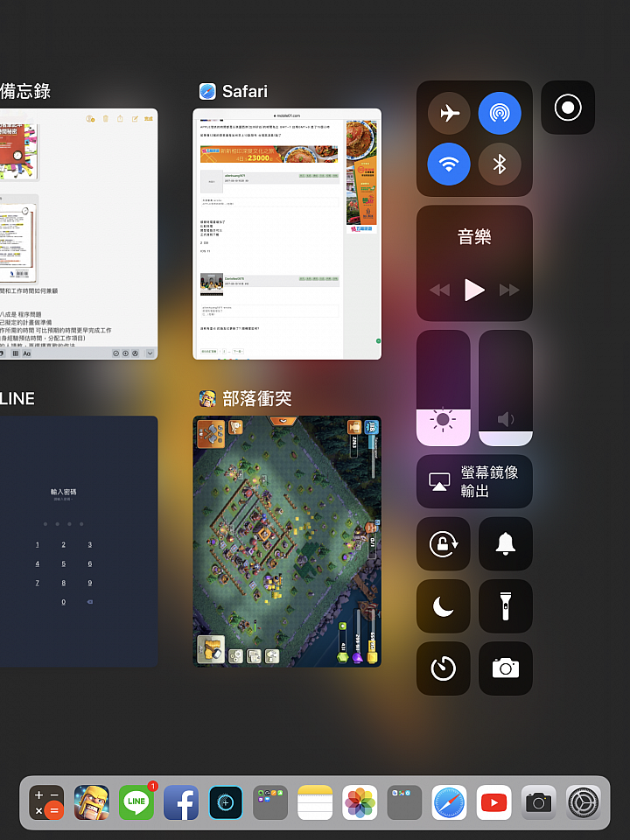Open the 備忘錄 notes app card
Viewport: 630px width, 840px height.
[x=79, y=234]
